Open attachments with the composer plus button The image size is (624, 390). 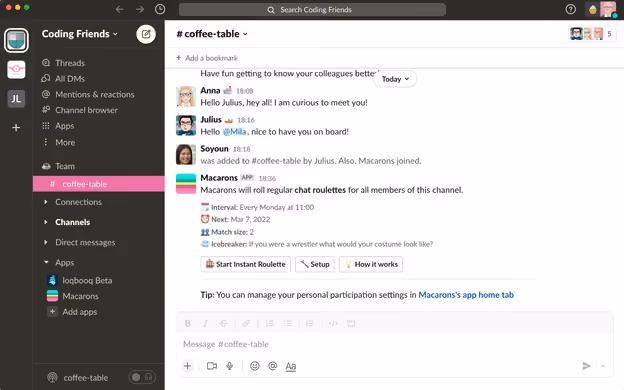click(187, 366)
